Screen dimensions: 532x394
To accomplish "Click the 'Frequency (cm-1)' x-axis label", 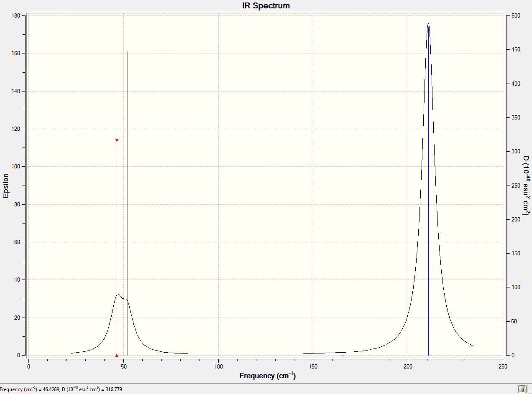I will pos(268,376).
